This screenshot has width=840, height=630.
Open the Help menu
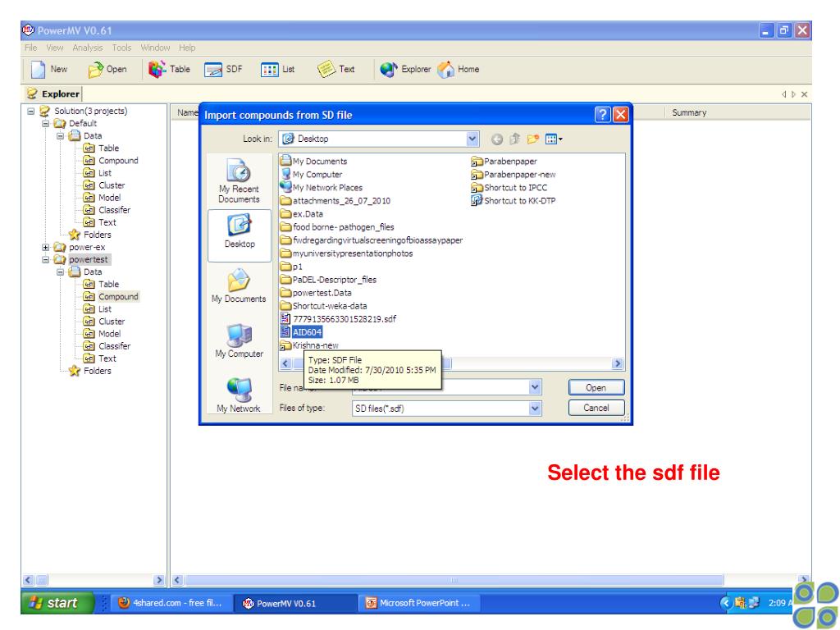pyautogui.click(x=187, y=48)
